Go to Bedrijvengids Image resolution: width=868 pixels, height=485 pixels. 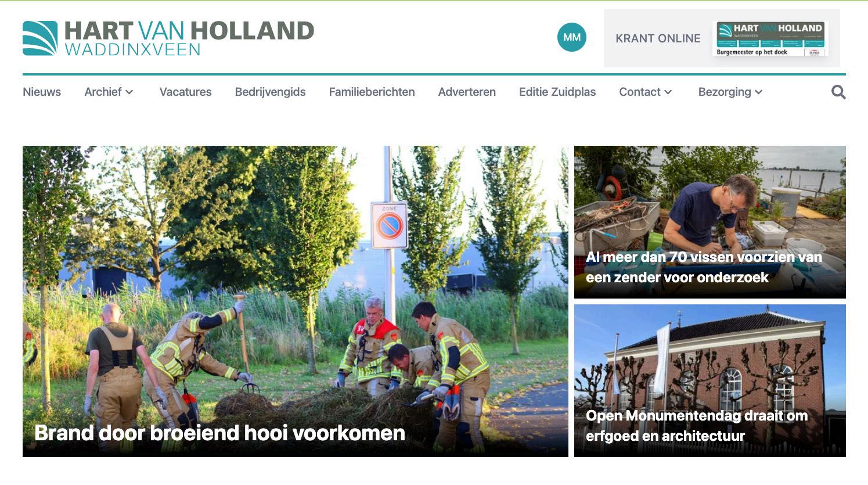(x=270, y=92)
